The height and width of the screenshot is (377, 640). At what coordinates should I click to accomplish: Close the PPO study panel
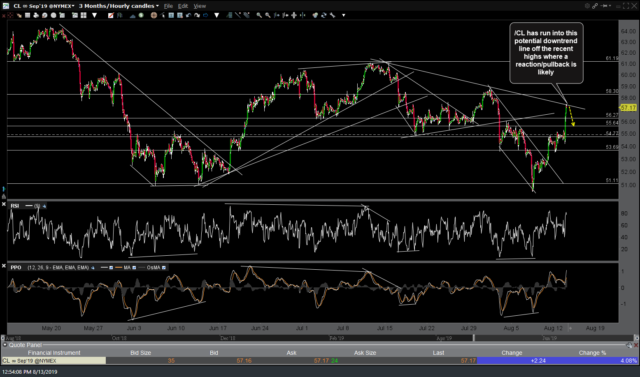click(3, 265)
